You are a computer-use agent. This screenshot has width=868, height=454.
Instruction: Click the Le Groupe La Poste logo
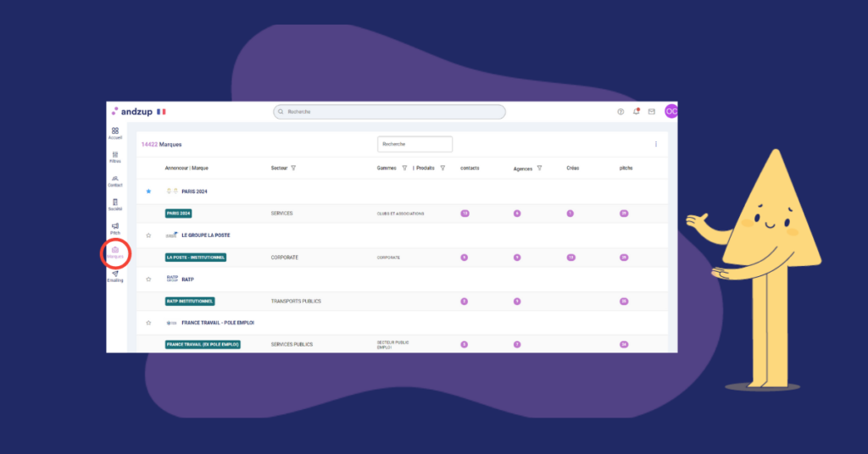point(172,235)
